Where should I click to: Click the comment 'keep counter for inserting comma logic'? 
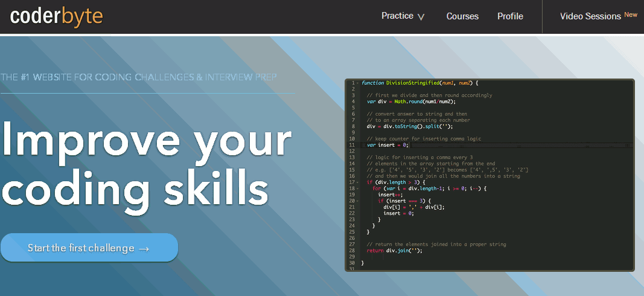point(424,138)
